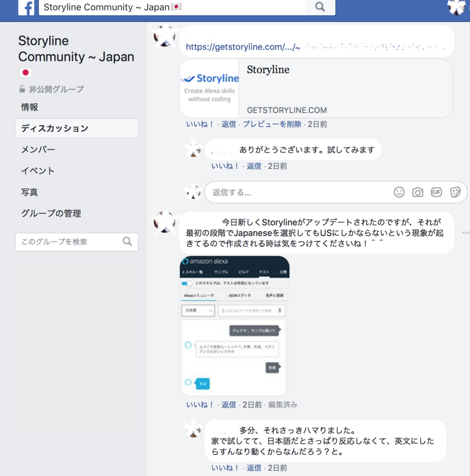470x476 pixels.
Task: Click your profile avatar in the top right
Action: [457, 7]
